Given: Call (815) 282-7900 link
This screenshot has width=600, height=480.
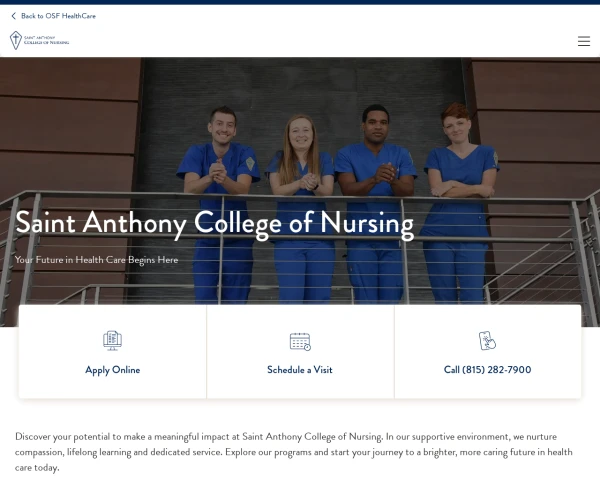Looking at the screenshot, I should tap(487, 369).
